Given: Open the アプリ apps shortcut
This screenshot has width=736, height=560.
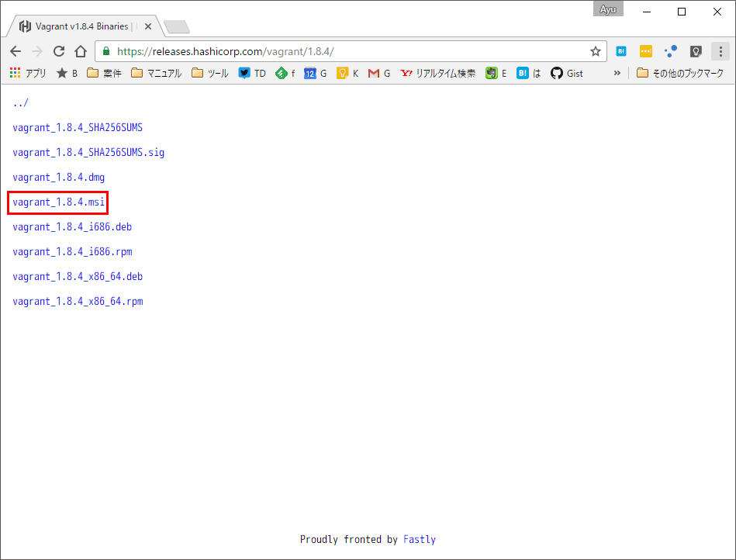Looking at the screenshot, I should 28,73.
